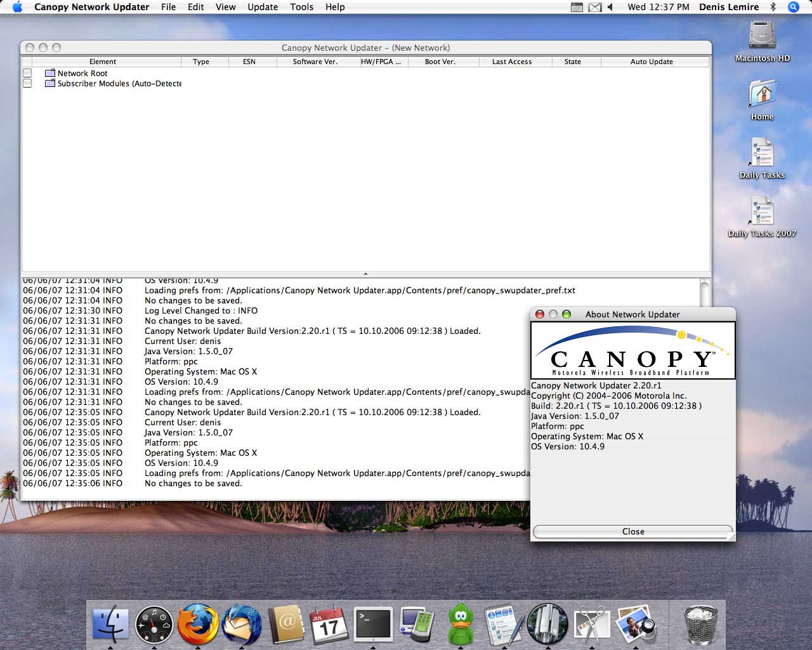812x650 pixels.
Task: Check the Subscriber Modules checkbox
Action: (x=27, y=83)
